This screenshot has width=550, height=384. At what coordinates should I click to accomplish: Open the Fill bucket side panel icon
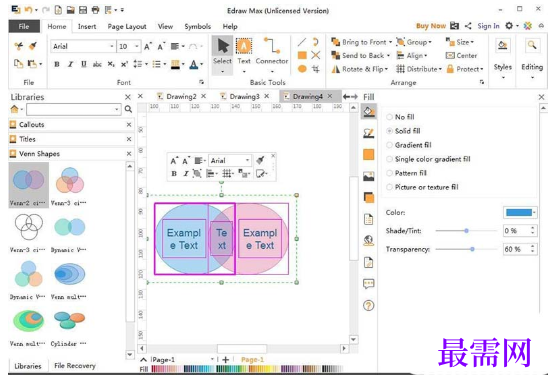(x=368, y=112)
